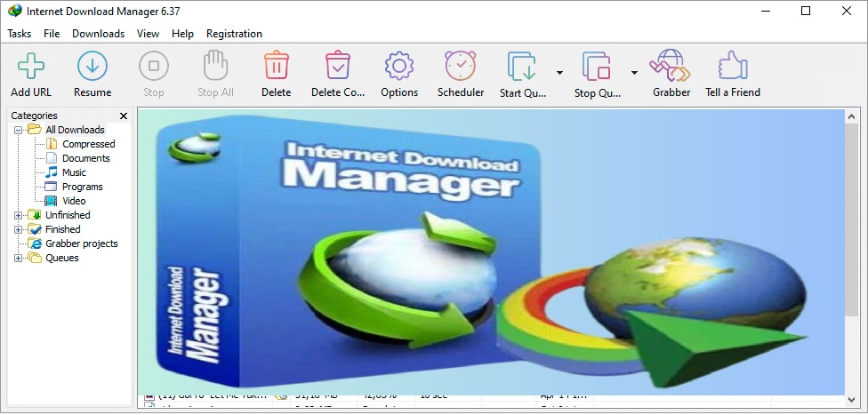The height and width of the screenshot is (415, 868).
Task: Select the All Downloads category
Action: tap(75, 130)
